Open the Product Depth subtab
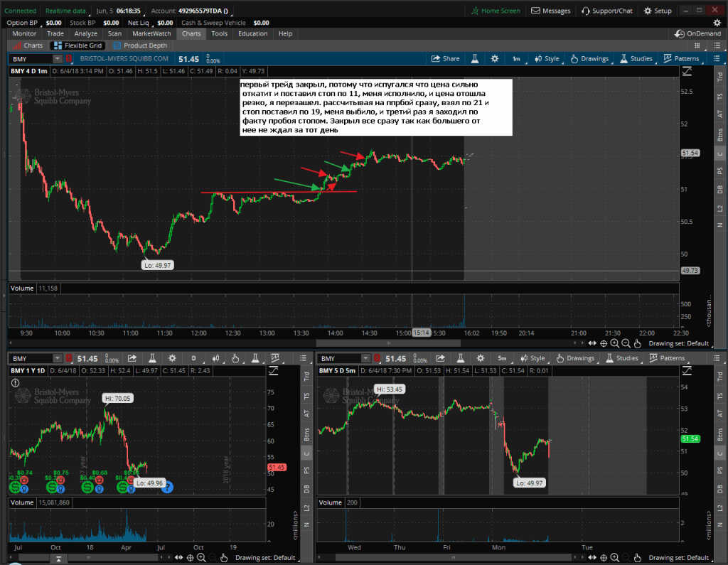 [x=140, y=45]
